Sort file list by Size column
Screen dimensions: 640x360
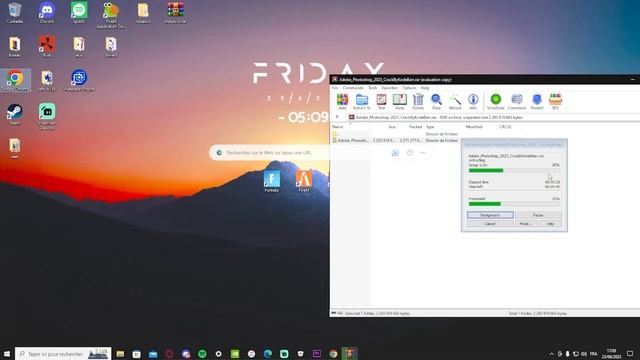tap(392, 127)
